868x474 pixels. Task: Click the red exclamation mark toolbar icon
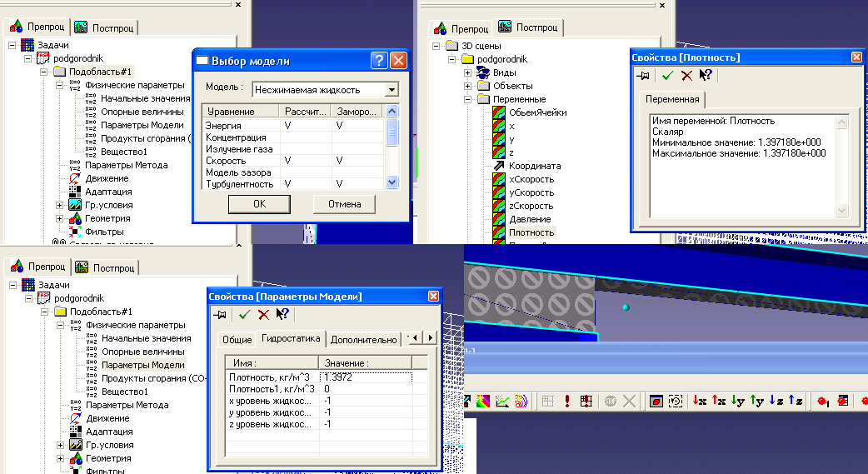[x=568, y=401]
